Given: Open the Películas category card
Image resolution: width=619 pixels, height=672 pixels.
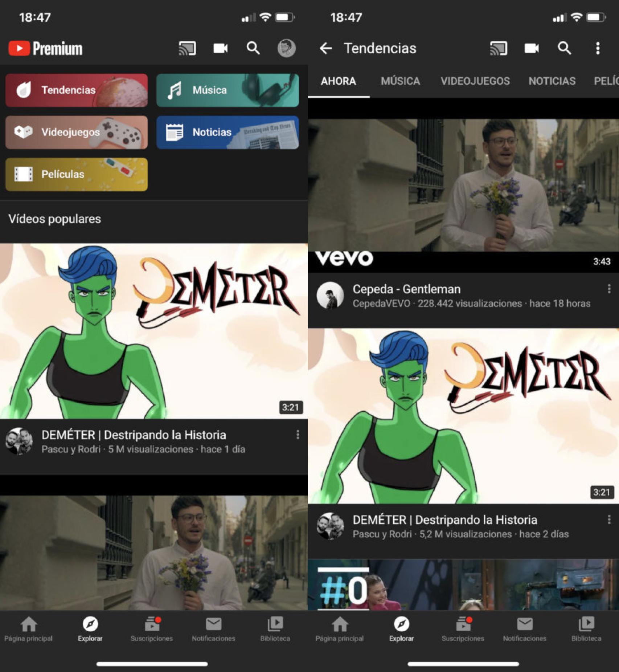Looking at the screenshot, I should [77, 174].
